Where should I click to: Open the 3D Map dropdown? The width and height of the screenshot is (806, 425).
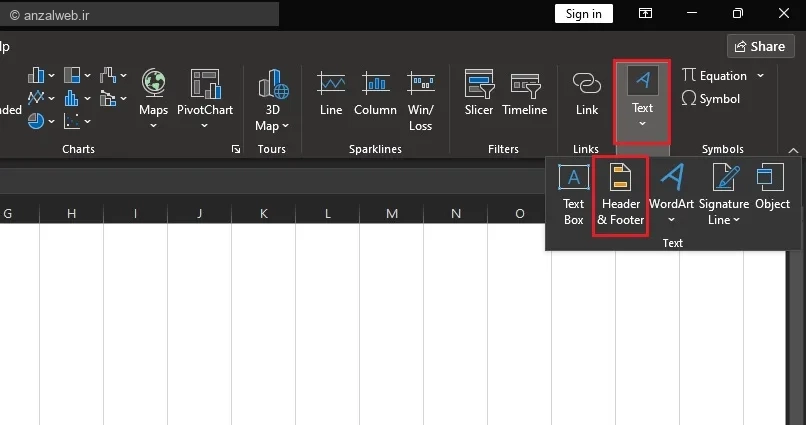[x=271, y=100]
